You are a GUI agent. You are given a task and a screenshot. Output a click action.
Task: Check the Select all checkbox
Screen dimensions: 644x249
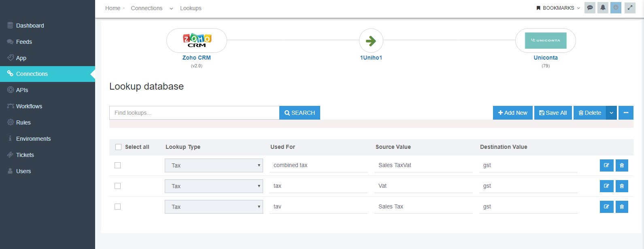(x=118, y=147)
